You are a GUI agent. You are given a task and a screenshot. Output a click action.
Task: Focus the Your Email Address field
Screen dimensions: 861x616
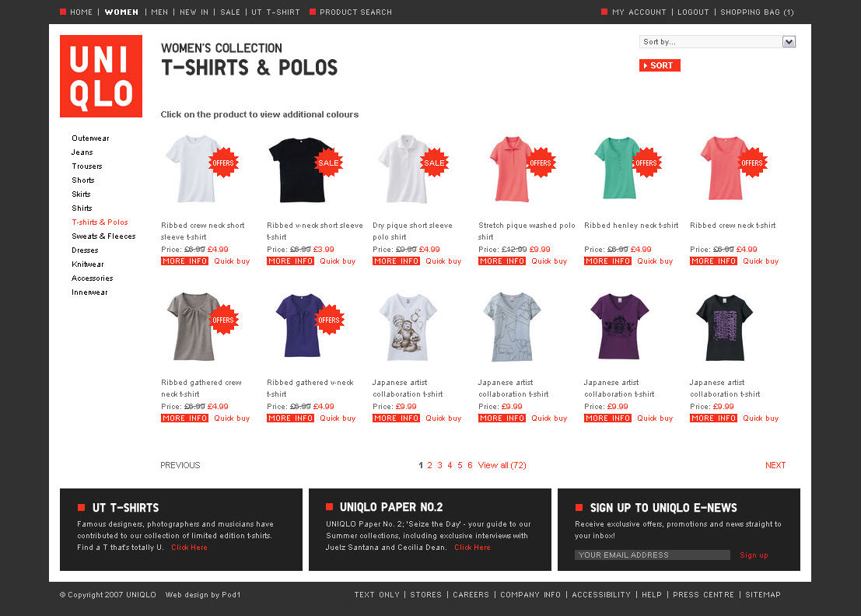tap(653, 555)
